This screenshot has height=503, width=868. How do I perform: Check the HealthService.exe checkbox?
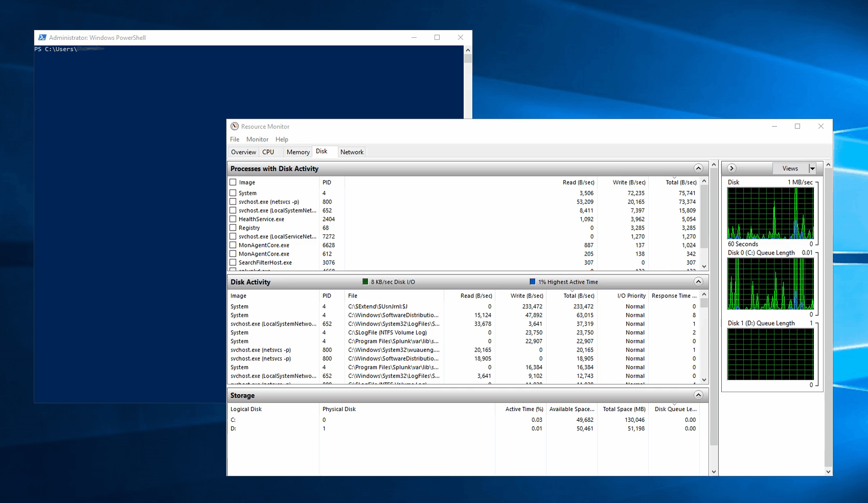pyautogui.click(x=234, y=219)
